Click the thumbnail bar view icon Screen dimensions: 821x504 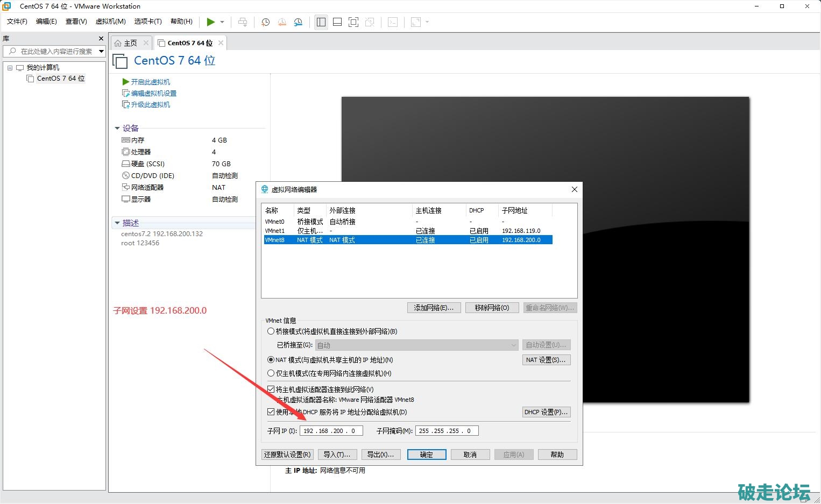click(337, 22)
